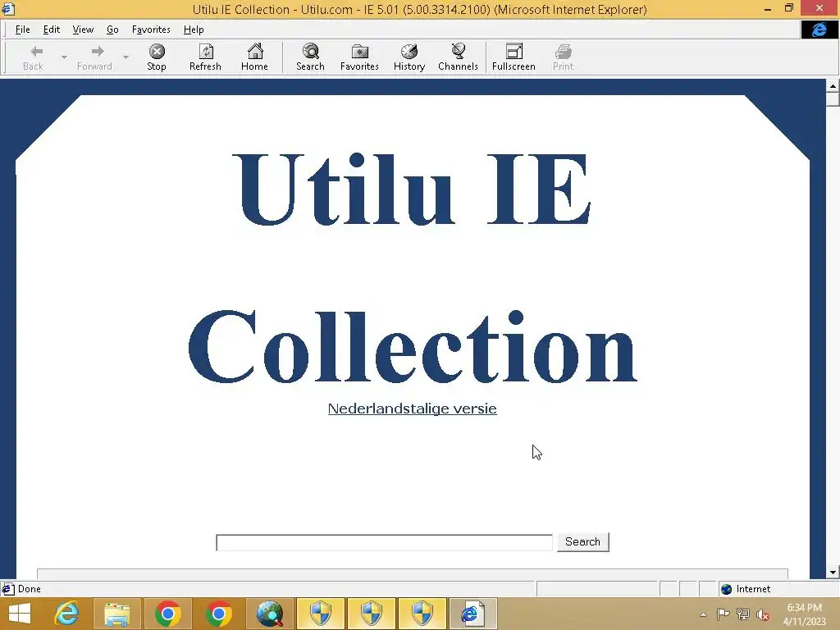This screenshot has width=840, height=630.
Task: Open the Search toolbar pane
Action: coord(310,57)
